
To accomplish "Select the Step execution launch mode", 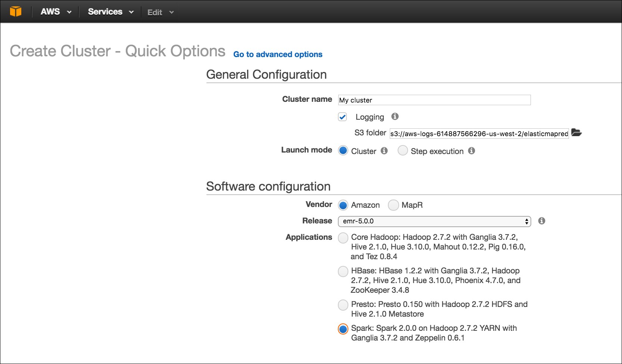I will coord(402,150).
